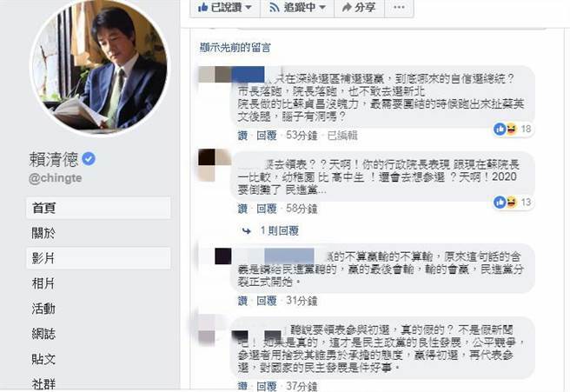Click the 已編輯 edited label on the first comment

point(342,136)
